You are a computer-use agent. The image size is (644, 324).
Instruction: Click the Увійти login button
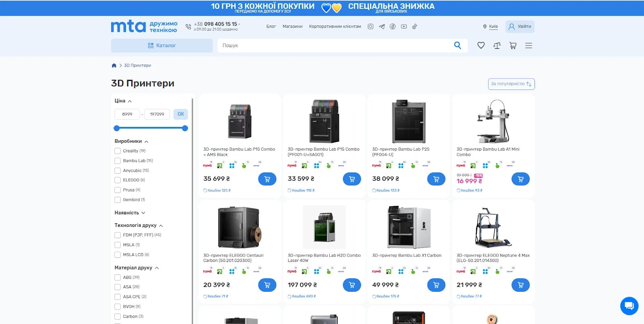point(520,27)
